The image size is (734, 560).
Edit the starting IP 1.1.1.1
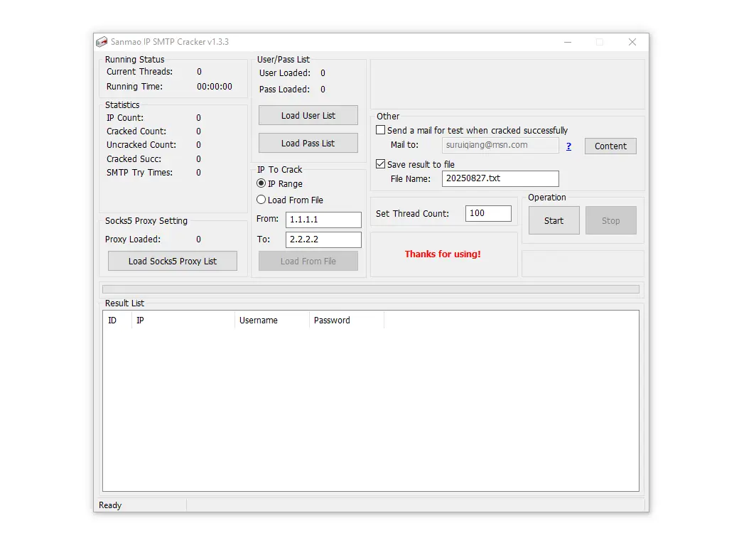(x=323, y=220)
